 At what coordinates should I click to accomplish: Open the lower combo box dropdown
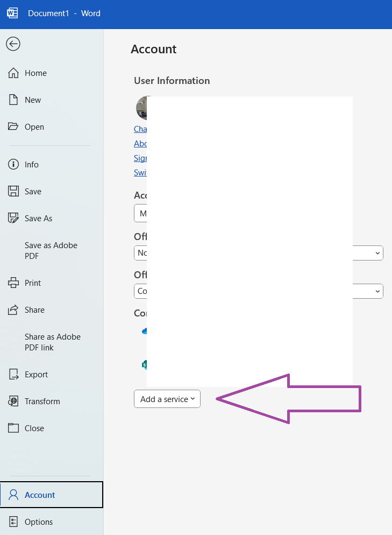378,291
